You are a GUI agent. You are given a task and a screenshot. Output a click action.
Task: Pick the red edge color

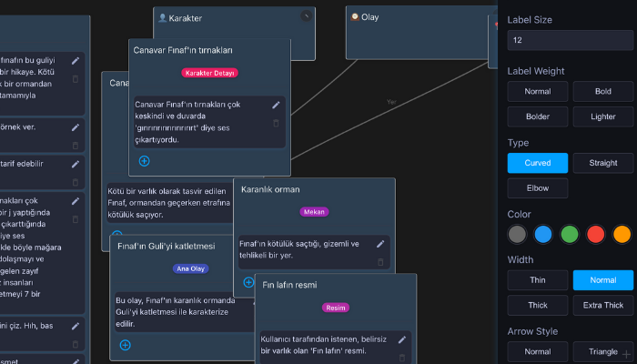click(x=595, y=235)
